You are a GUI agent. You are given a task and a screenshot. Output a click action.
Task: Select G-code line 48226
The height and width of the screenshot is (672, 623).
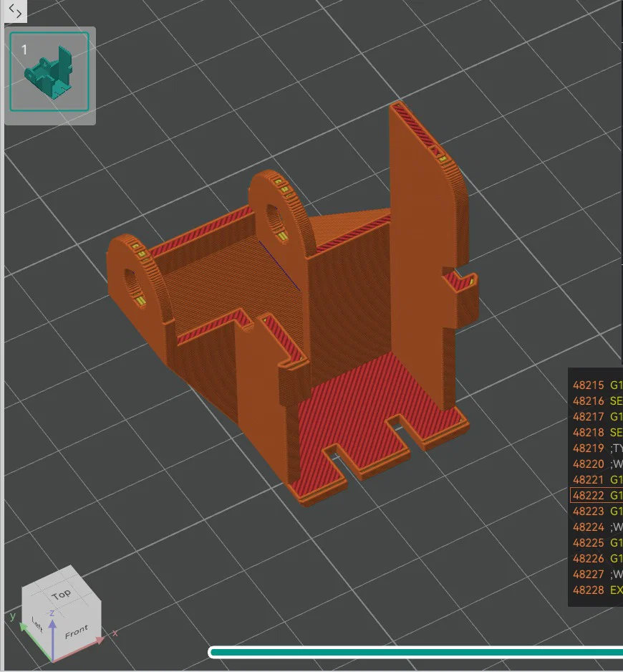pyautogui.click(x=596, y=558)
